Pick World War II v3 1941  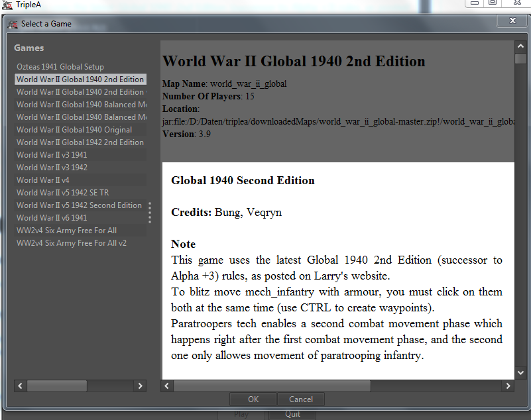click(80, 154)
